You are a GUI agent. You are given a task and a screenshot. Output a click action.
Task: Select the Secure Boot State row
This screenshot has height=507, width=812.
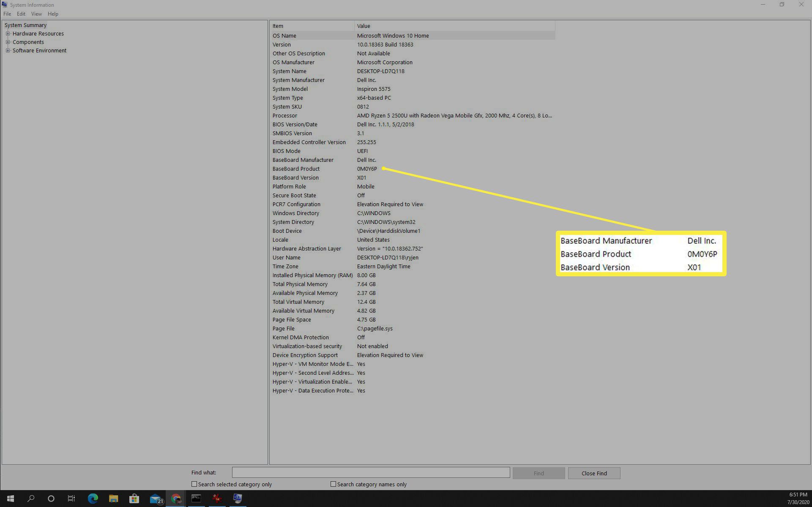413,195
